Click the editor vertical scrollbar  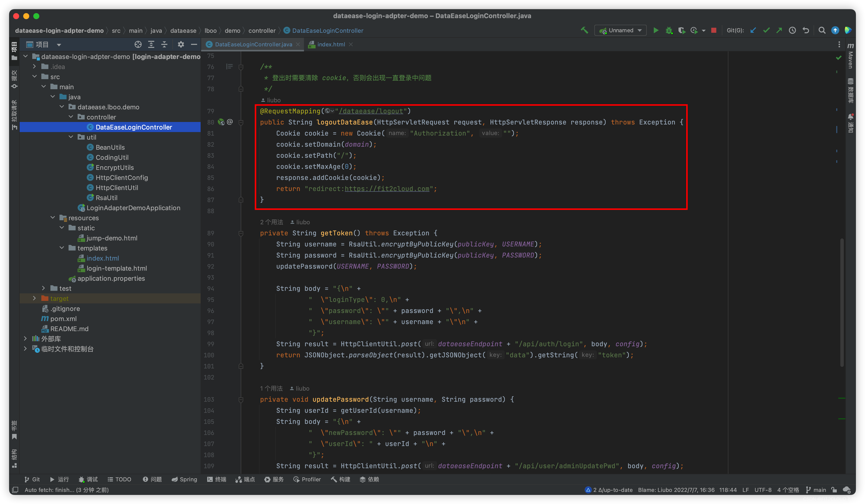pyautogui.click(x=842, y=302)
